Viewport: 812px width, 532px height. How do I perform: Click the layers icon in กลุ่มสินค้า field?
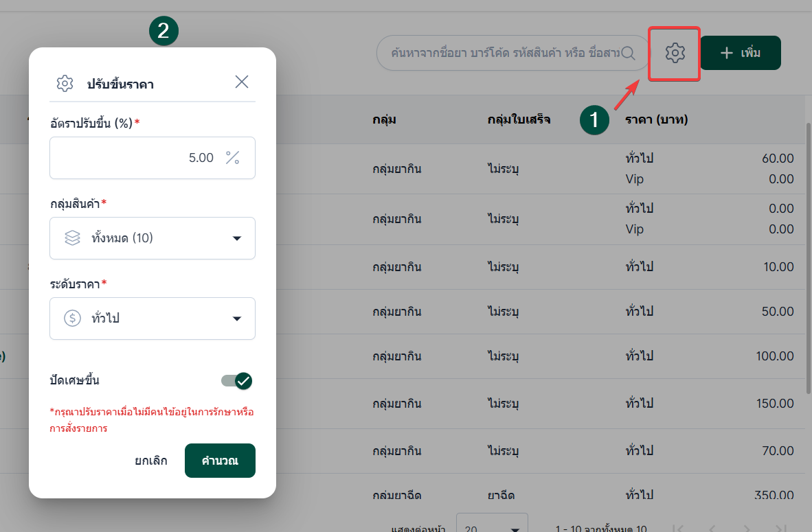(x=72, y=238)
